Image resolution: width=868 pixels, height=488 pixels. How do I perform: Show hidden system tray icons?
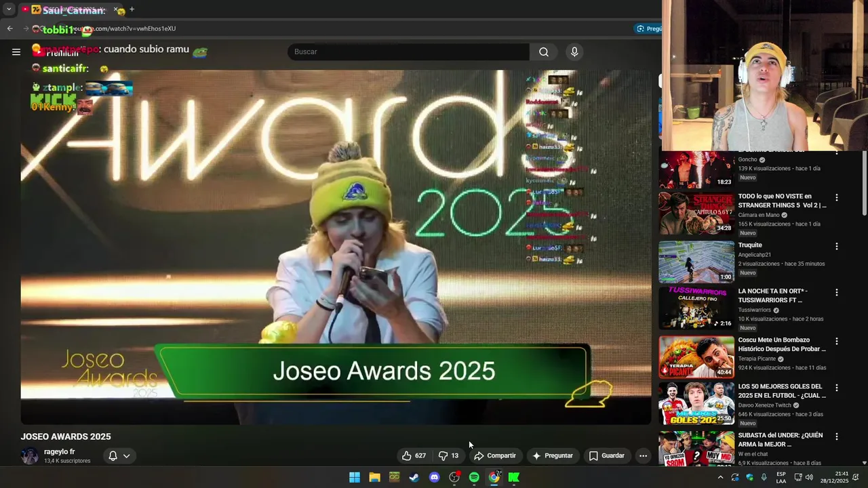point(720,477)
